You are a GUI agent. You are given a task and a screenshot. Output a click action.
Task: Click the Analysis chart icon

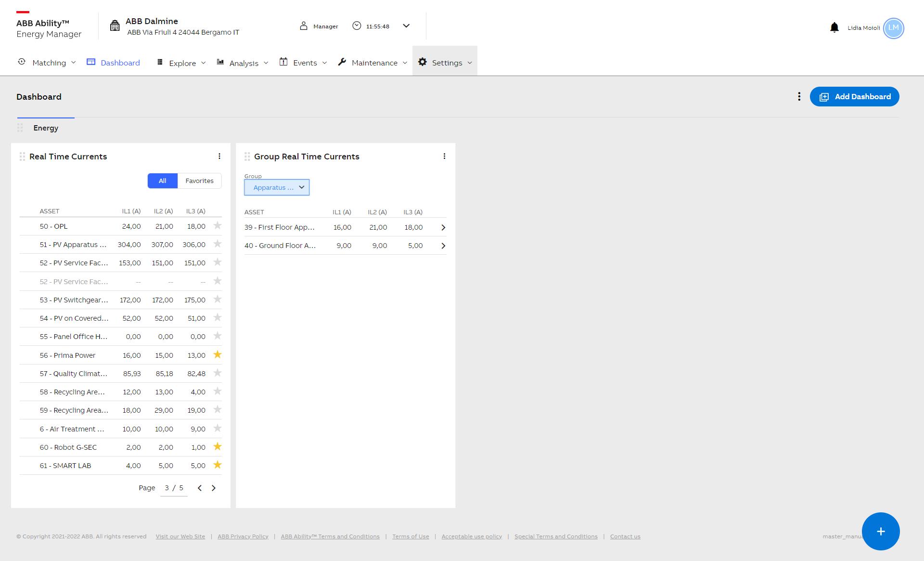[220, 62]
